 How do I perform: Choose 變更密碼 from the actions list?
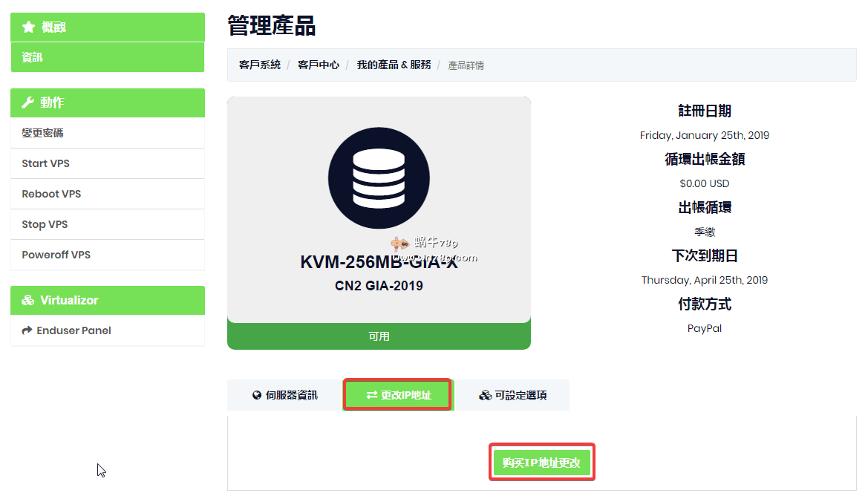43,133
